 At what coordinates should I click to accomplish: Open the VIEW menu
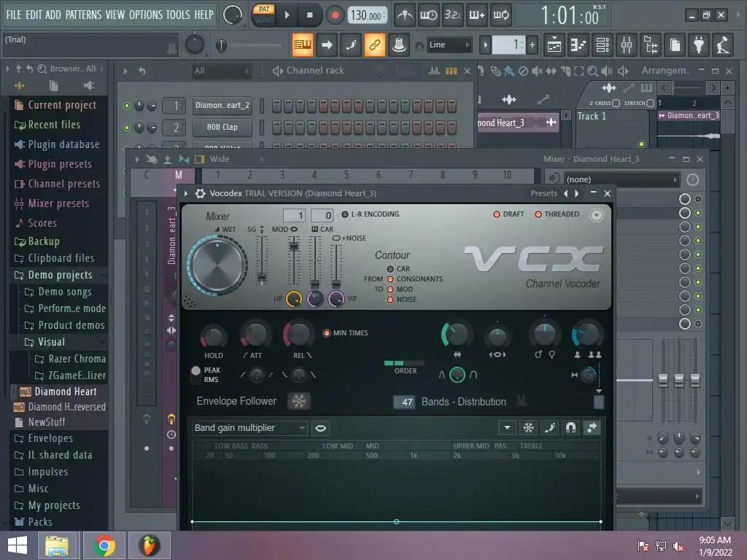pos(115,15)
